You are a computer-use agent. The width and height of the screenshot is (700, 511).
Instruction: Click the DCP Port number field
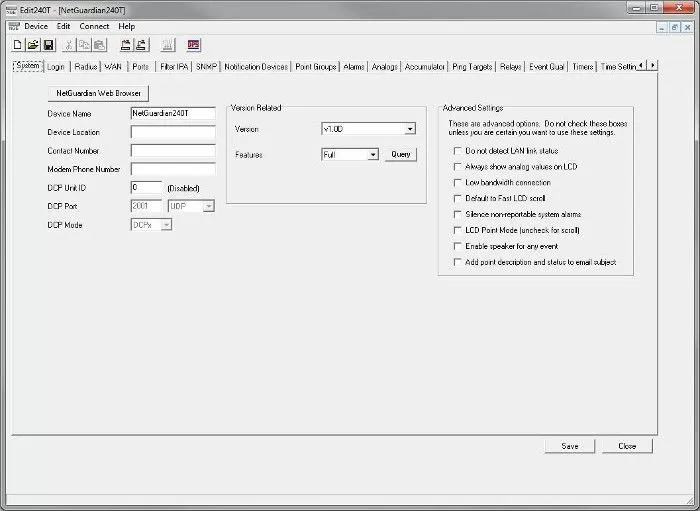(x=146, y=206)
